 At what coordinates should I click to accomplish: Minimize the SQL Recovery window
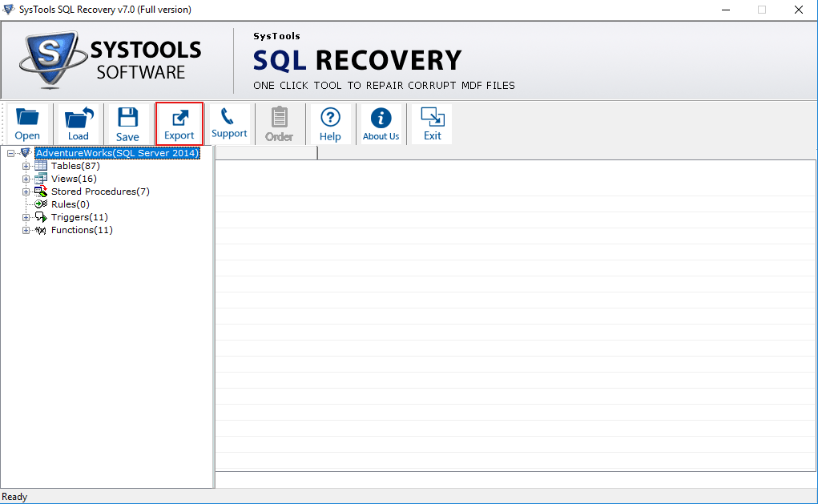coord(726,10)
